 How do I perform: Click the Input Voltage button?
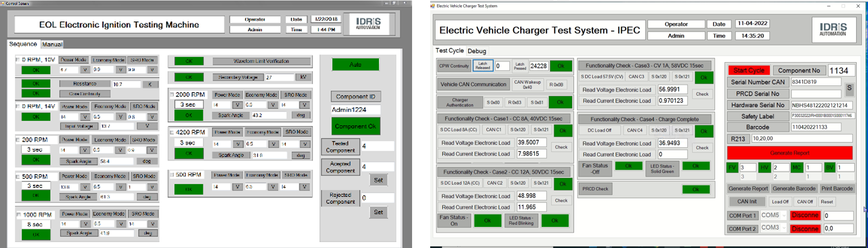pos(79,126)
